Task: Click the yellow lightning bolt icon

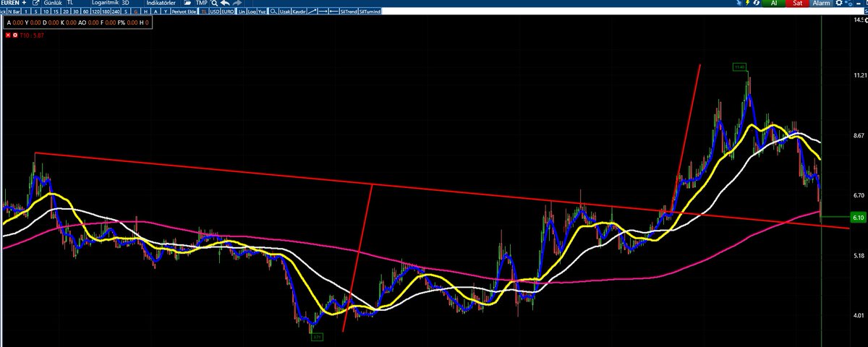Action: pyautogui.click(x=747, y=3)
